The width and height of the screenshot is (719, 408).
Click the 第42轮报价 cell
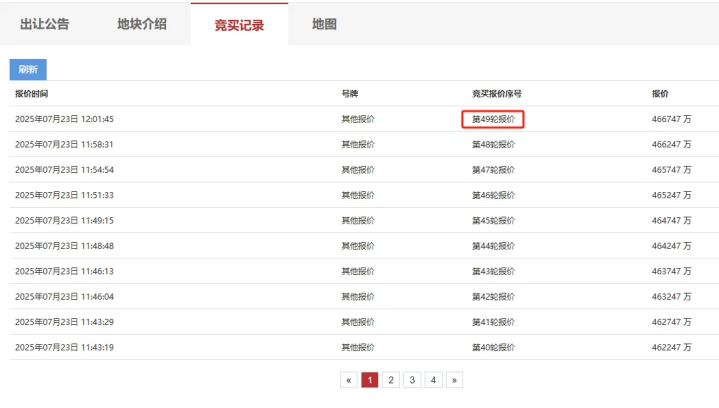(493, 297)
